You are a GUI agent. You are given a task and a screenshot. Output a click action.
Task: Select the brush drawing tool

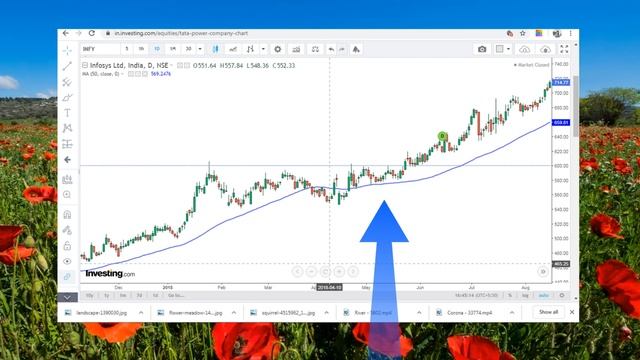pos(67,98)
